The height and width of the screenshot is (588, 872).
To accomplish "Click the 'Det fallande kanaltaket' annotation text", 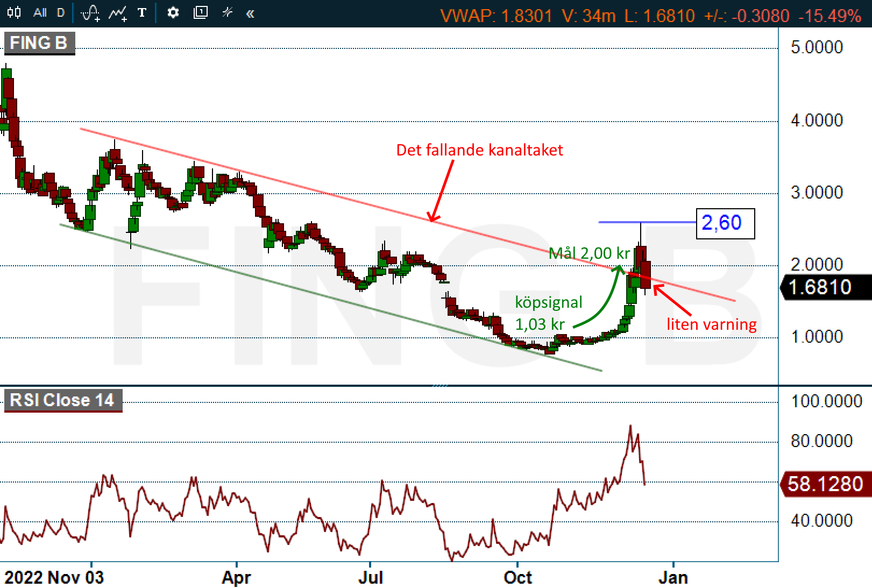I will pyautogui.click(x=479, y=150).
